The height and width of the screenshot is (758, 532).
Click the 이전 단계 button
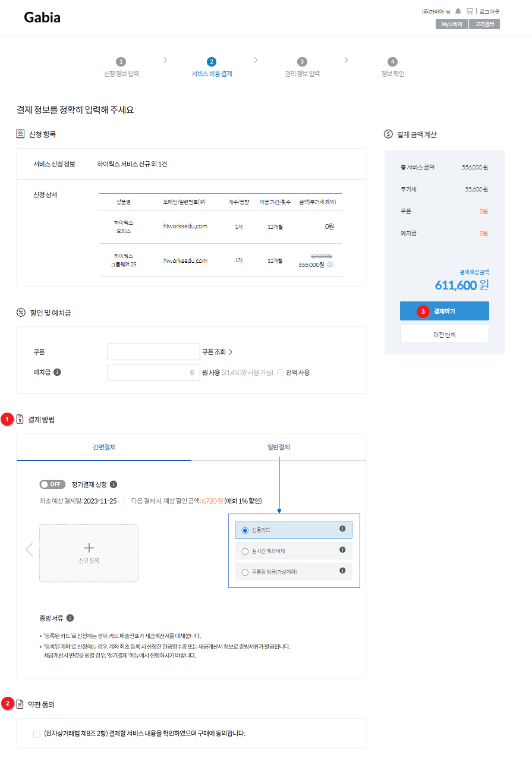[x=445, y=334]
